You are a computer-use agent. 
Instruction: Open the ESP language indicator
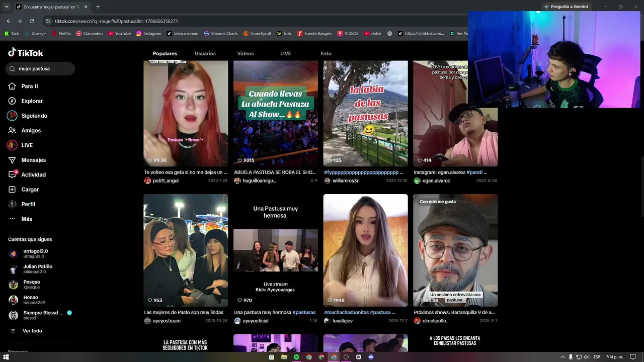(597, 357)
